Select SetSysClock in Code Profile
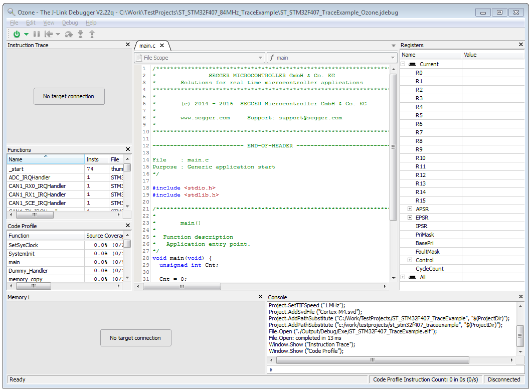Image resolution: width=532 pixels, height=392 pixels. 65,245
